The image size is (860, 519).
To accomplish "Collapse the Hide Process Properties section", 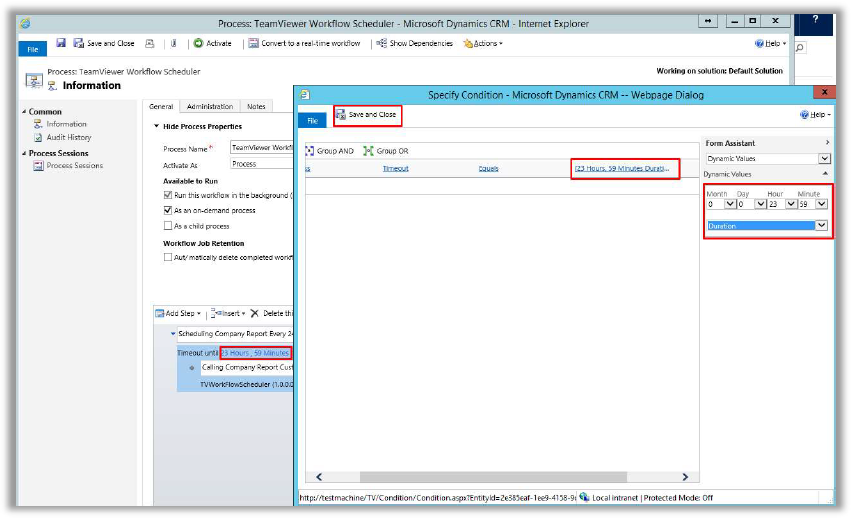I will pyautogui.click(x=157, y=127).
